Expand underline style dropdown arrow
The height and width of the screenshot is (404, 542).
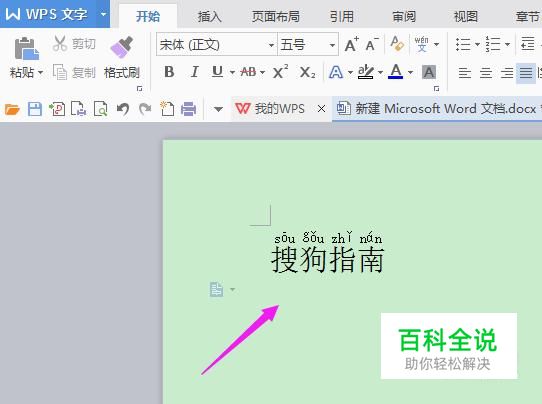232,73
